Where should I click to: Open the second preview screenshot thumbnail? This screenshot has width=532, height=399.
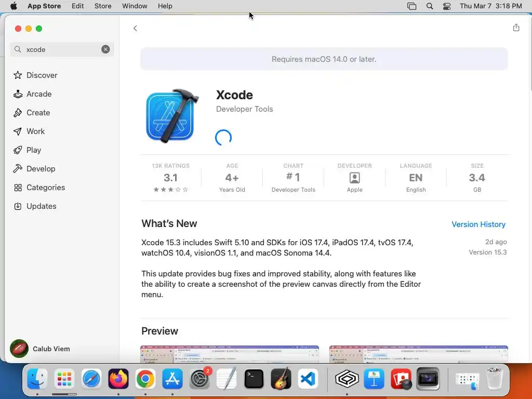pyautogui.click(x=418, y=354)
